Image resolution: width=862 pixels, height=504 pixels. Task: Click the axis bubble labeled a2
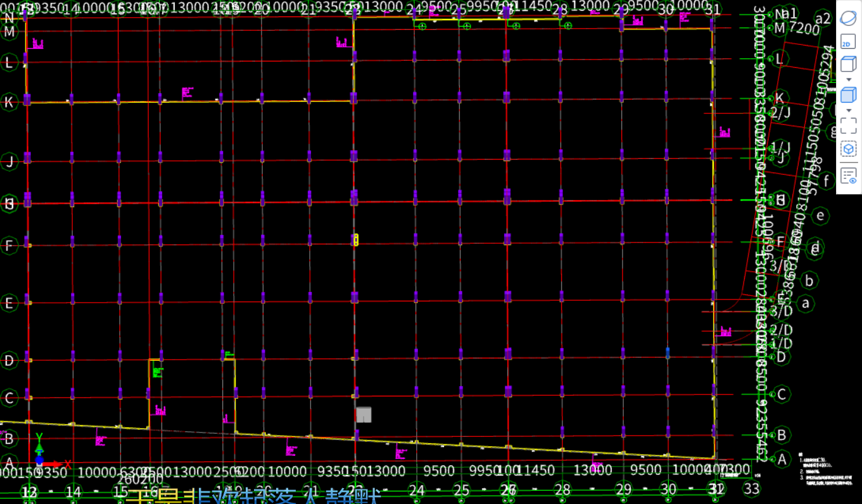[823, 19]
